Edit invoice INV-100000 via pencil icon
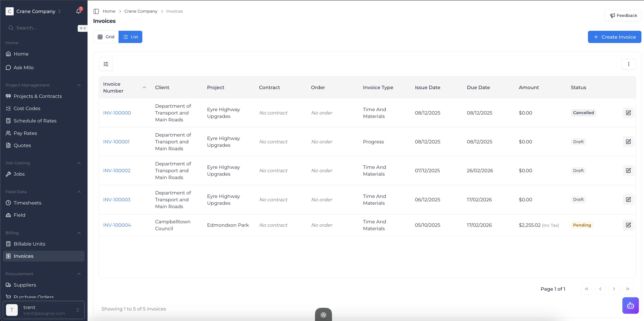 (x=628, y=113)
